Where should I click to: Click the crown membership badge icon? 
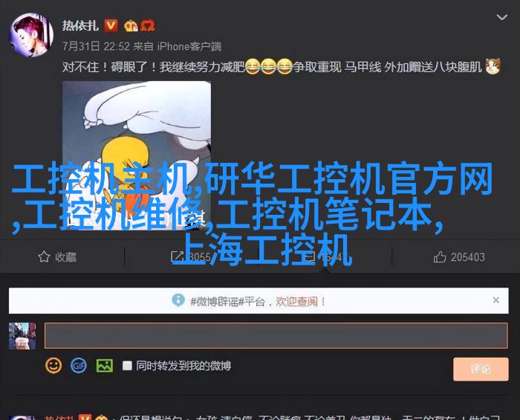131,25
